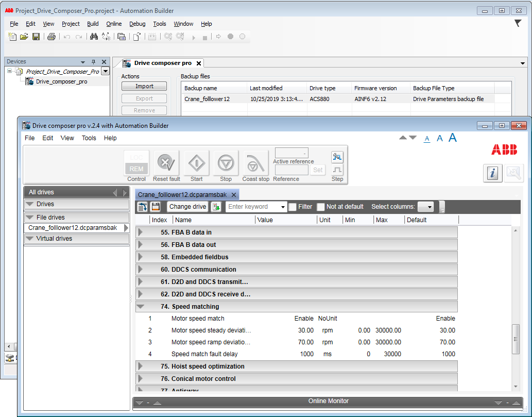Expand the 75. Hoist speed optimization group
The image size is (532, 417).
tap(140, 365)
